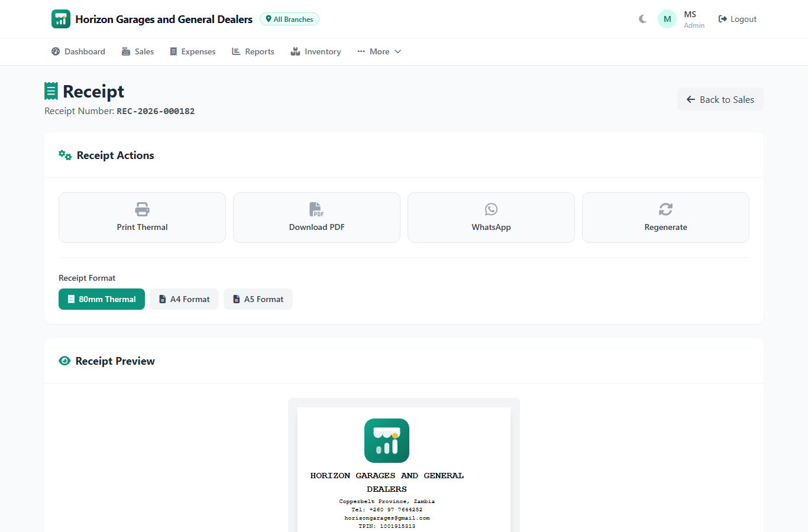Click the WhatsApp logo icon

click(491, 209)
